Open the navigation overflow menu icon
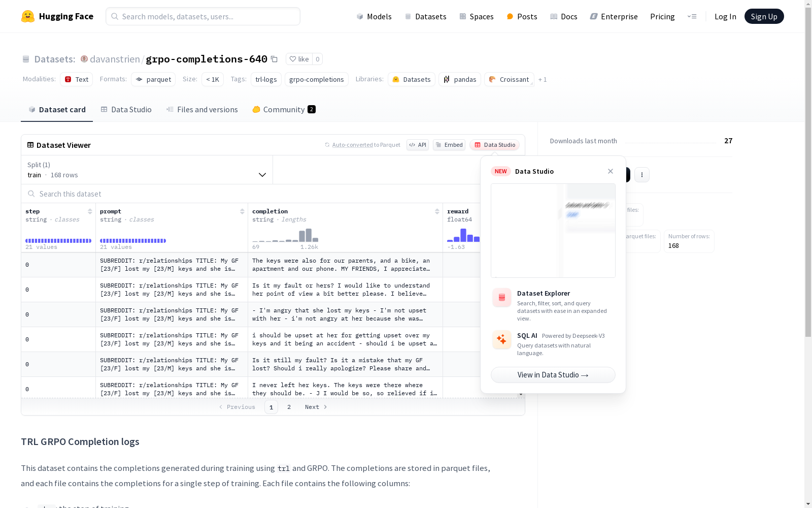Screen dimensions: 812x508 692,16
